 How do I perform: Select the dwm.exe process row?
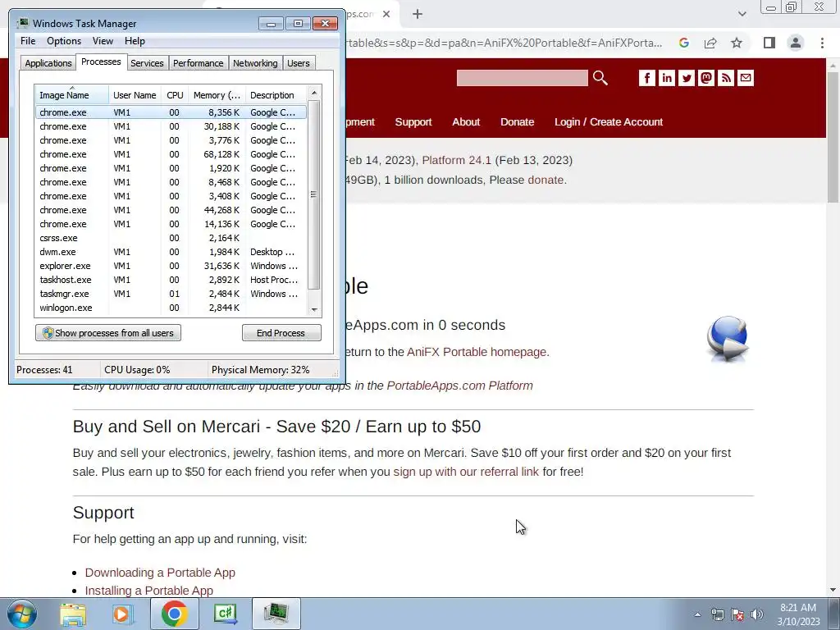point(171,252)
